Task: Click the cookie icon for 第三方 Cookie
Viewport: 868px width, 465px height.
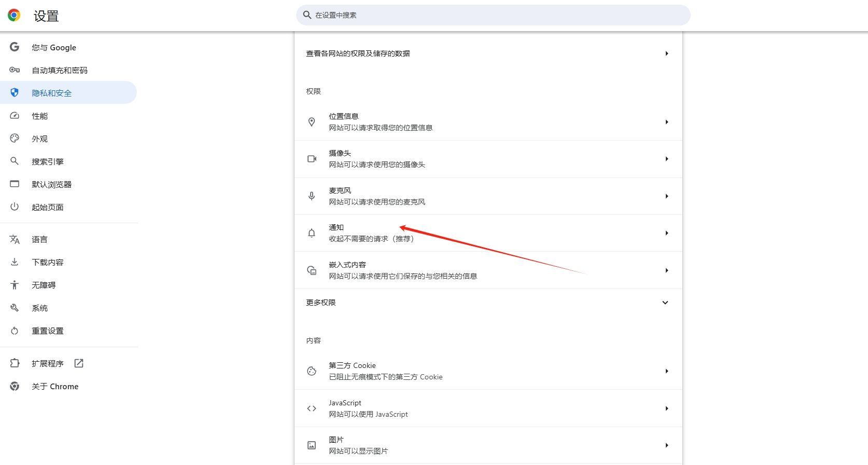Action: pos(312,371)
